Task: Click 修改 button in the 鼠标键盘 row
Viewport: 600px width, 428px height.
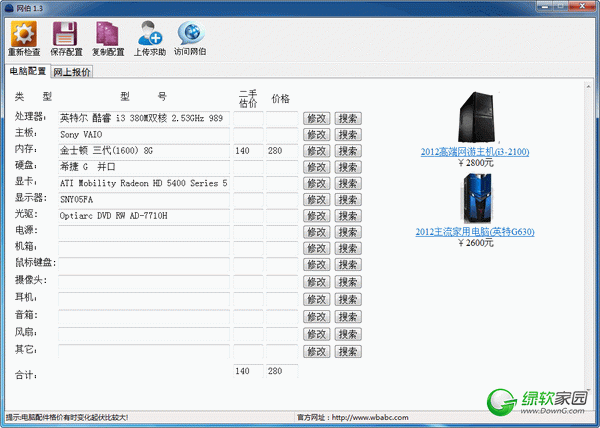Action: [x=316, y=265]
